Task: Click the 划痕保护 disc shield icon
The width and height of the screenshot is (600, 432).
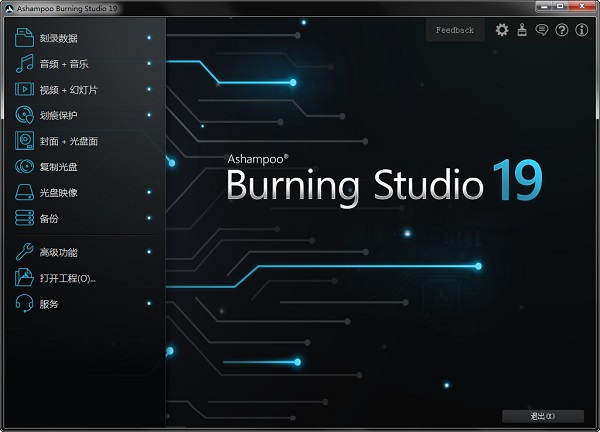Action: click(24, 115)
